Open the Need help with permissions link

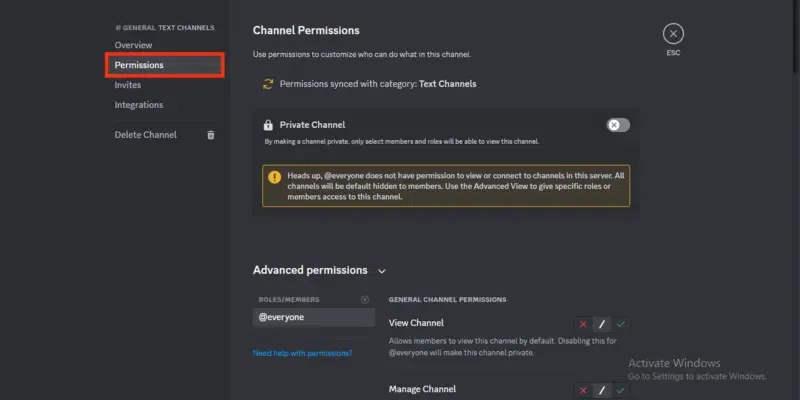pos(302,353)
